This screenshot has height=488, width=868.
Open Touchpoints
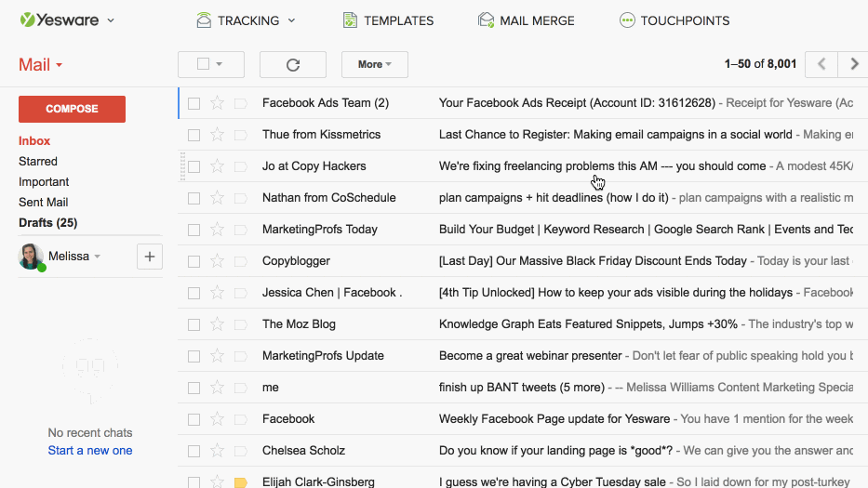tap(674, 20)
